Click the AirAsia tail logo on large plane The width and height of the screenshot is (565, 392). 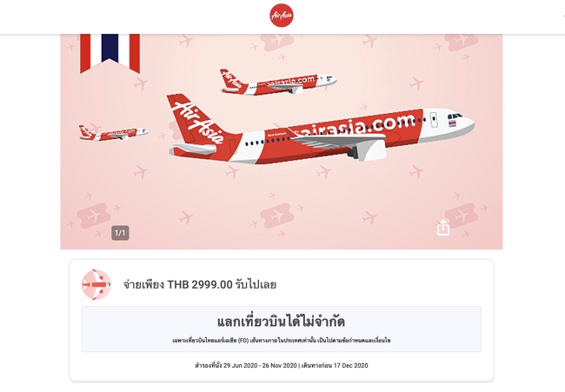point(198,123)
